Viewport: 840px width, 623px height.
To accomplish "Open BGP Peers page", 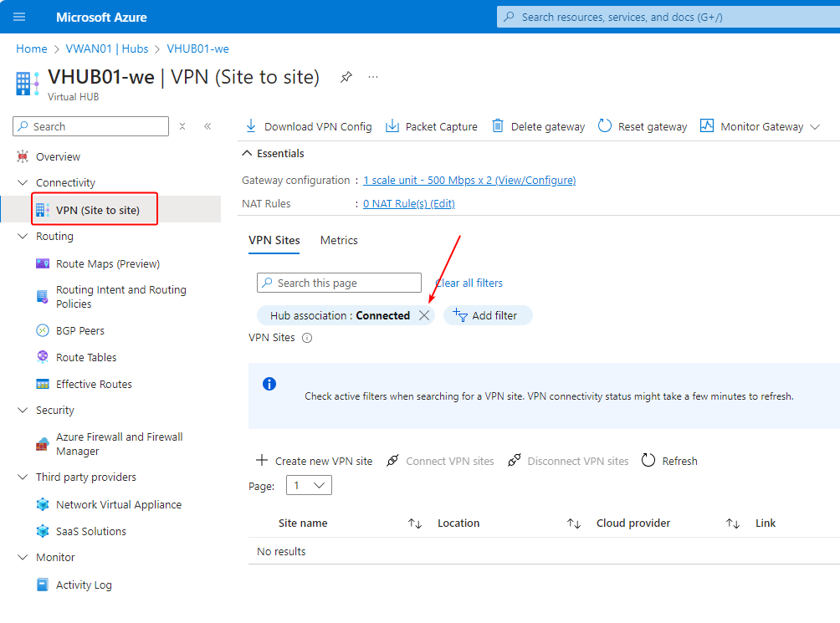I will (79, 331).
